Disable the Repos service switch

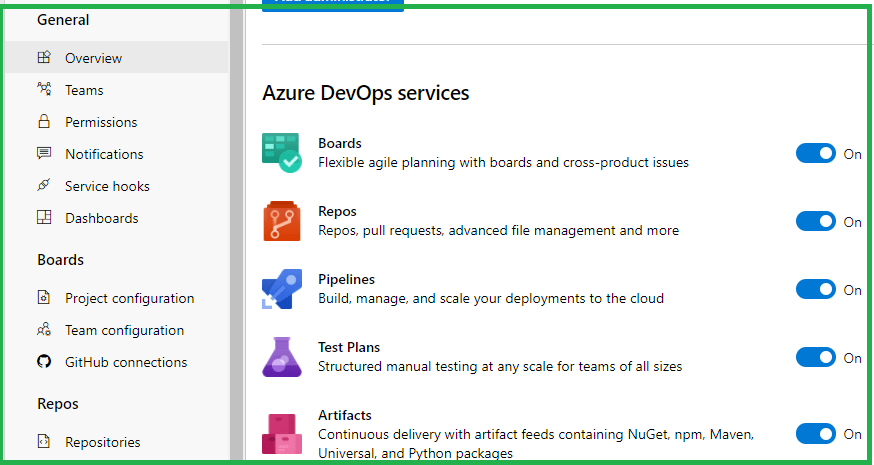click(x=816, y=221)
